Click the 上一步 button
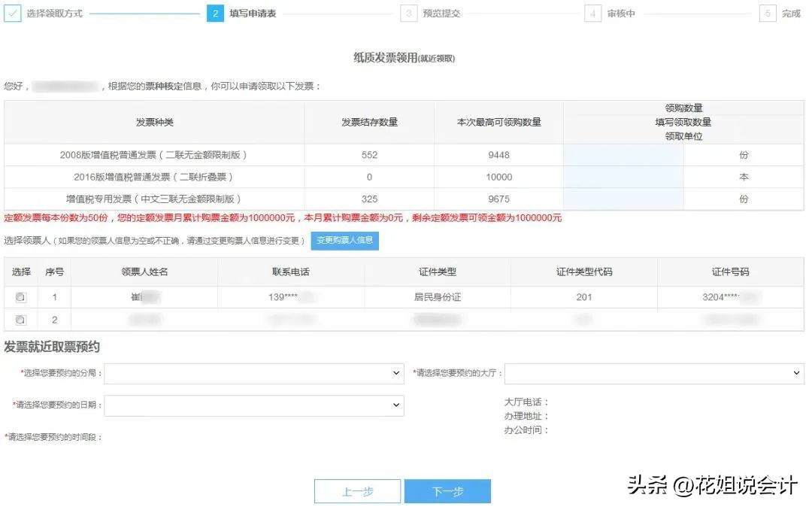The image size is (812, 510). coord(357,490)
